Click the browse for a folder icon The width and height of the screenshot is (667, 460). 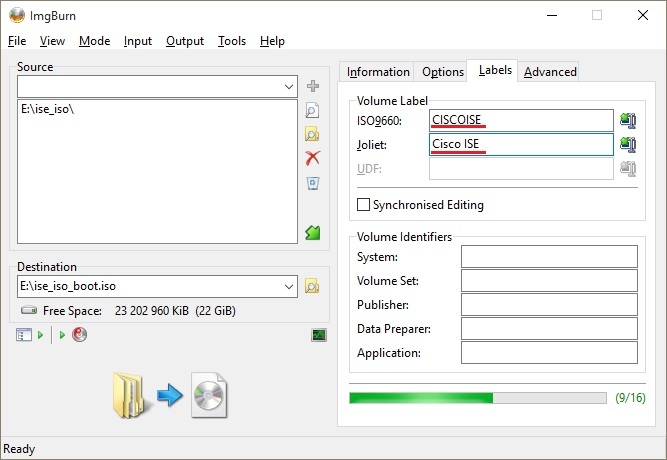pyautogui.click(x=312, y=134)
